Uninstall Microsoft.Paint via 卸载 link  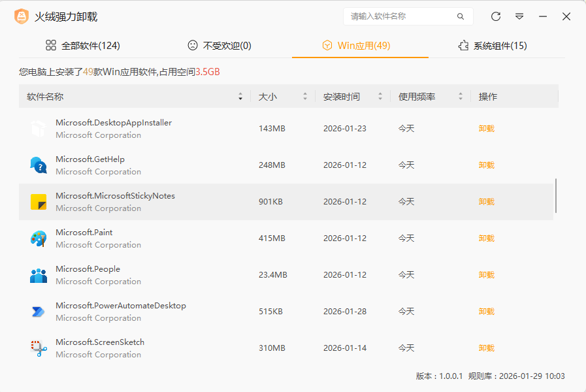[486, 238]
